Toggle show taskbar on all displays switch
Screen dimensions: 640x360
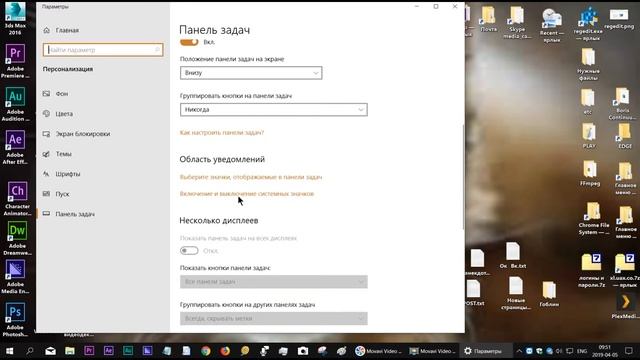coord(189,251)
